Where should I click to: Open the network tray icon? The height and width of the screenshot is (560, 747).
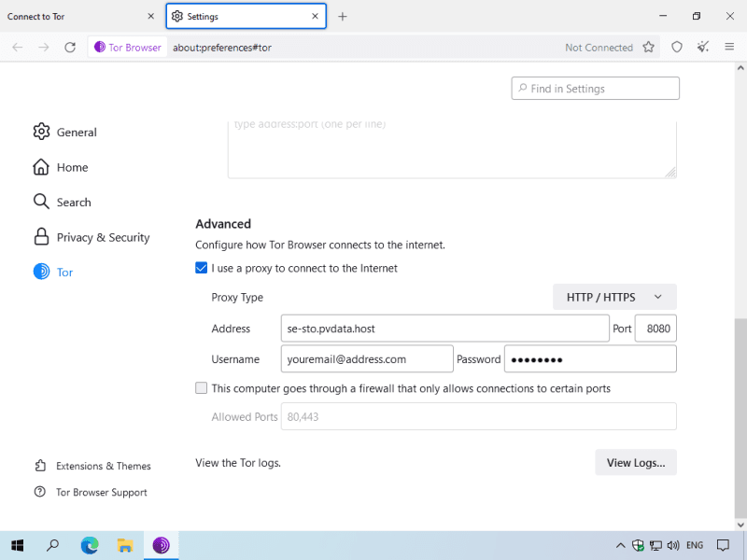655,545
